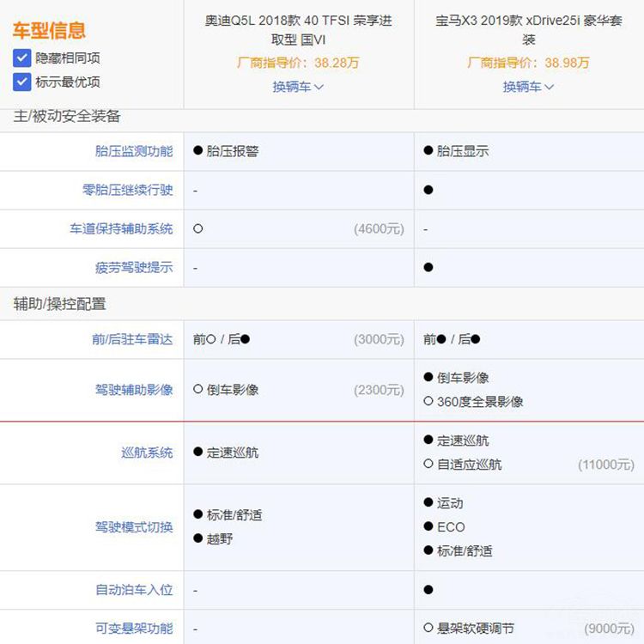The image size is (644, 644).
Task: Click the standard dot icon for BMW 疲劳驾驶提示
Action: pos(428,268)
